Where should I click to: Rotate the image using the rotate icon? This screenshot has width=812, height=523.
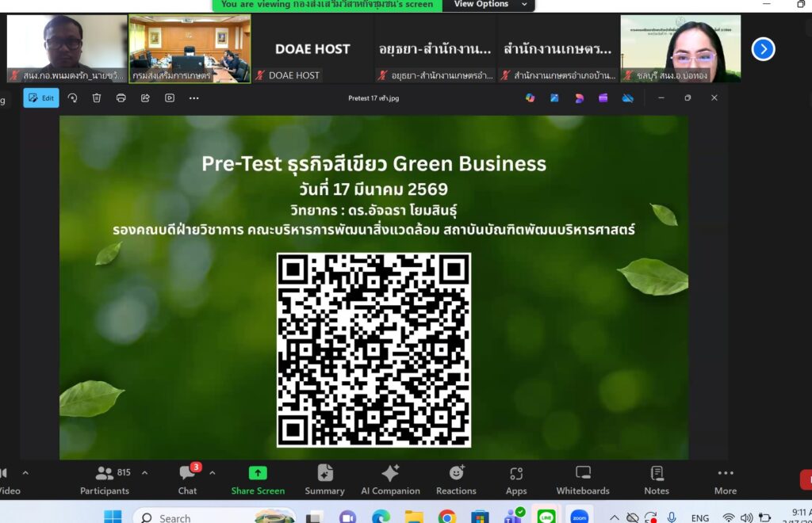click(72, 98)
